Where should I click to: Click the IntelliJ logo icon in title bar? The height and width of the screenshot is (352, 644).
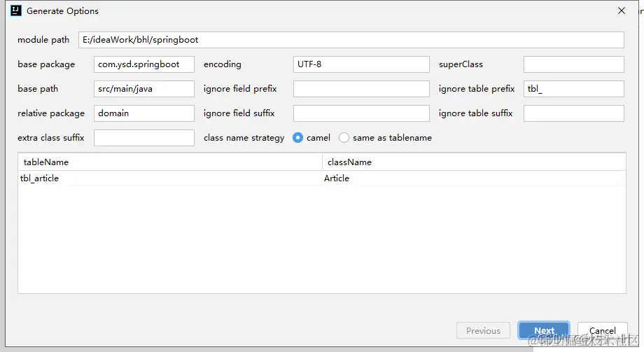pos(16,10)
